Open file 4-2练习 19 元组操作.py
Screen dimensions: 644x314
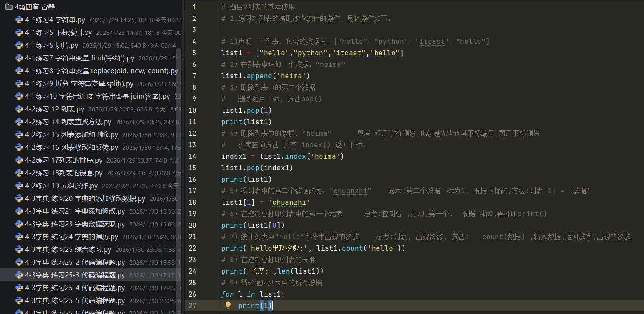61,186
